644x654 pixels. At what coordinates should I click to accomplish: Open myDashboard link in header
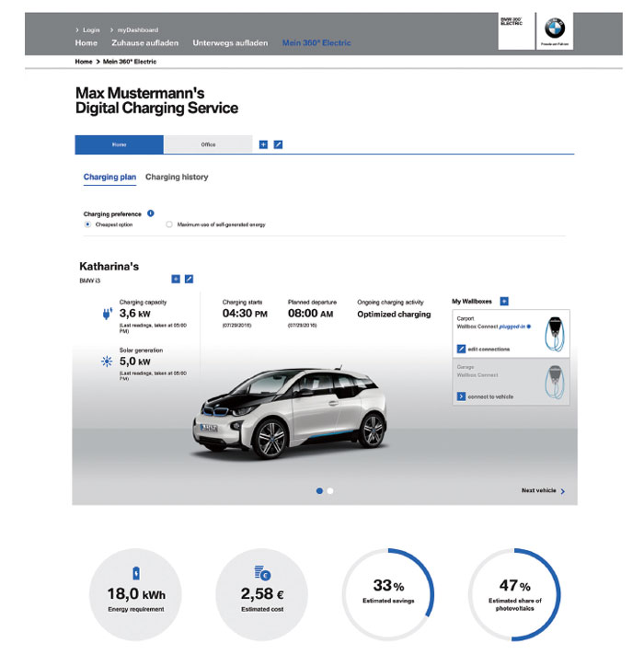tap(134, 30)
